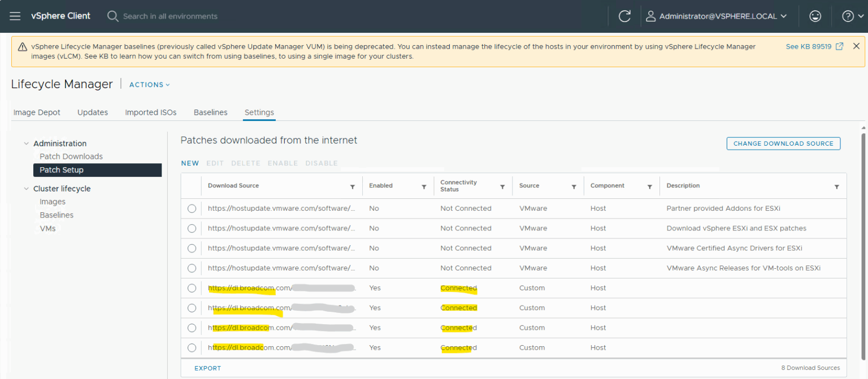Select the last dl.broadcom.com download source

[192, 347]
